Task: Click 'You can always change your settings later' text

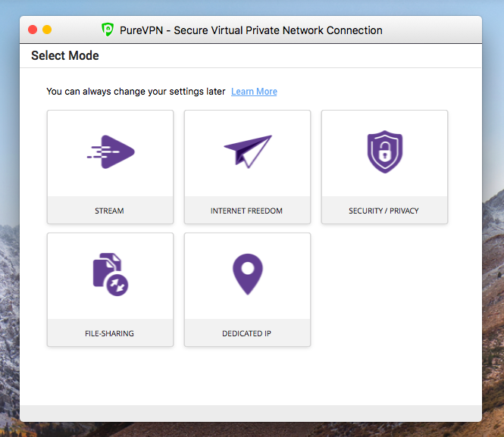Action: pos(136,92)
